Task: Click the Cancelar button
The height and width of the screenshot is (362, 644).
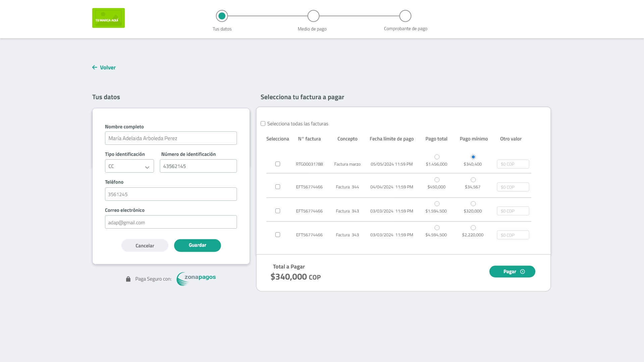Action: [x=145, y=245]
